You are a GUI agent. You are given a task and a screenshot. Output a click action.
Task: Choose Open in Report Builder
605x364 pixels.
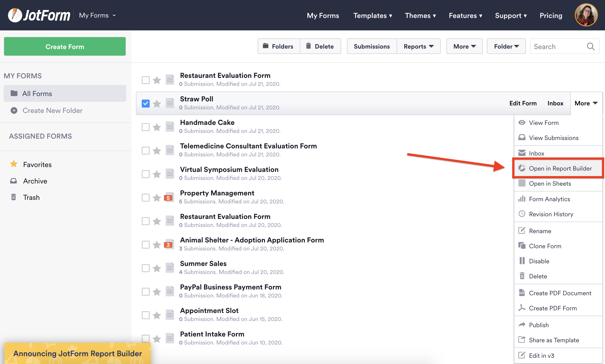[560, 169]
